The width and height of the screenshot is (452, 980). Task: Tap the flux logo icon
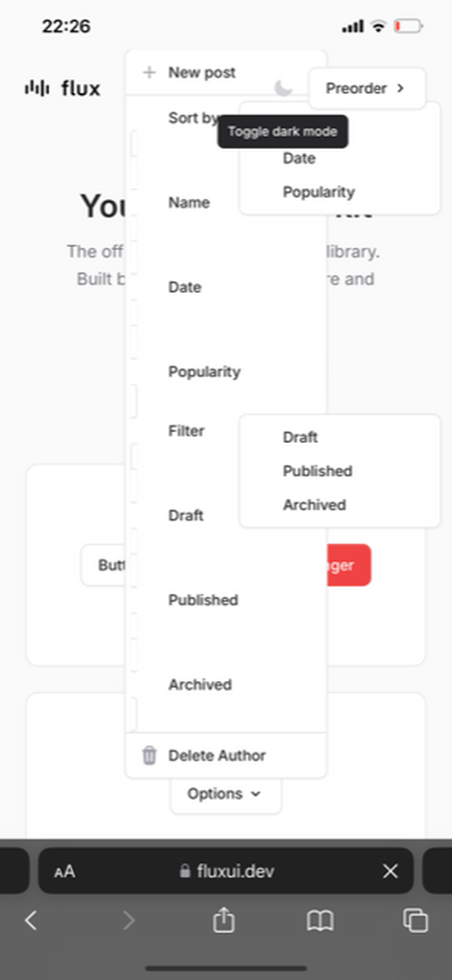point(37,88)
